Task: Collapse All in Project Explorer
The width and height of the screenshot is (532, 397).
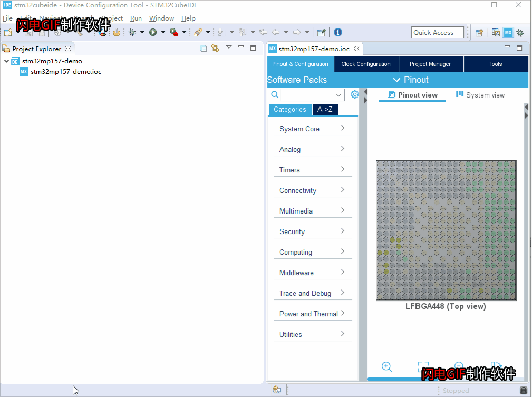Action: tap(203, 48)
